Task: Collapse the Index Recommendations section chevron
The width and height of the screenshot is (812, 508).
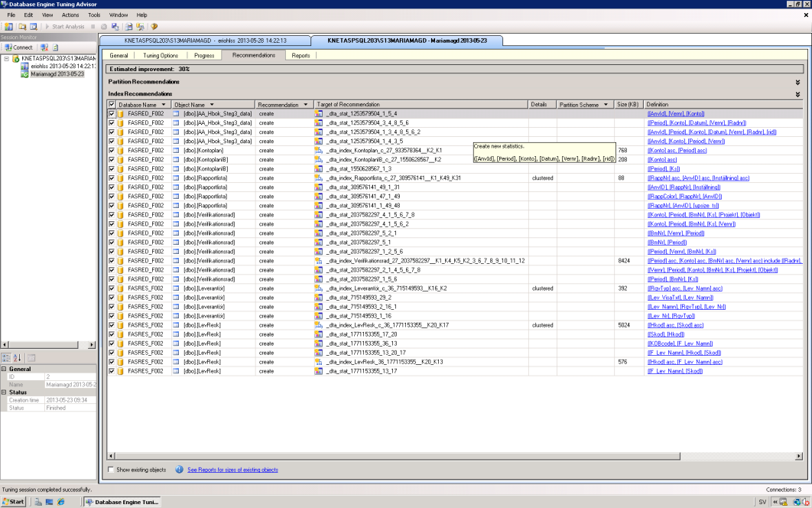Action: [797, 94]
